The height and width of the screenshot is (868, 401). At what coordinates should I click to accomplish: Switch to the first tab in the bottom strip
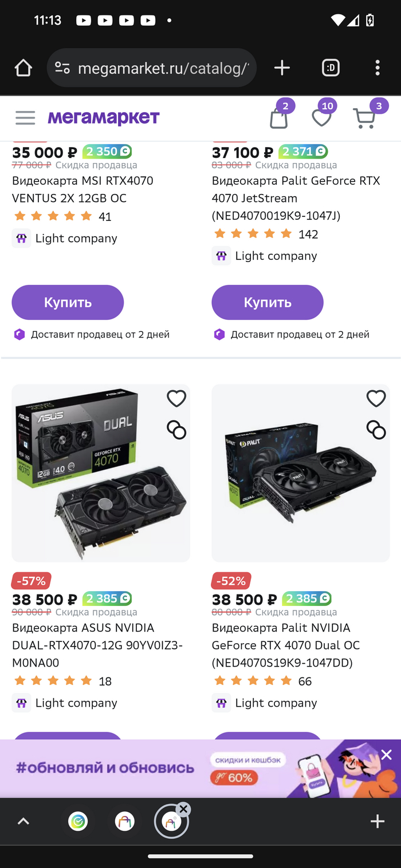[x=78, y=822]
